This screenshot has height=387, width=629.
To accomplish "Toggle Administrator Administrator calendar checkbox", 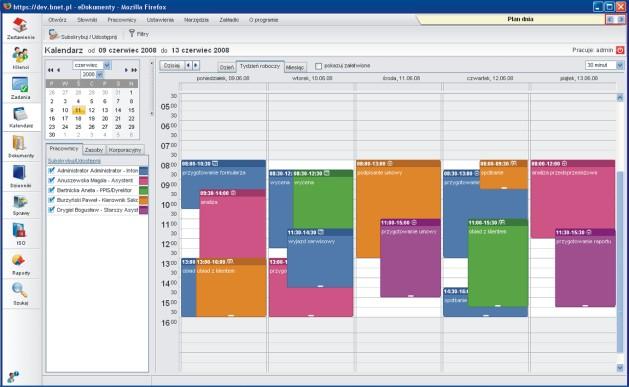I will click(51, 170).
